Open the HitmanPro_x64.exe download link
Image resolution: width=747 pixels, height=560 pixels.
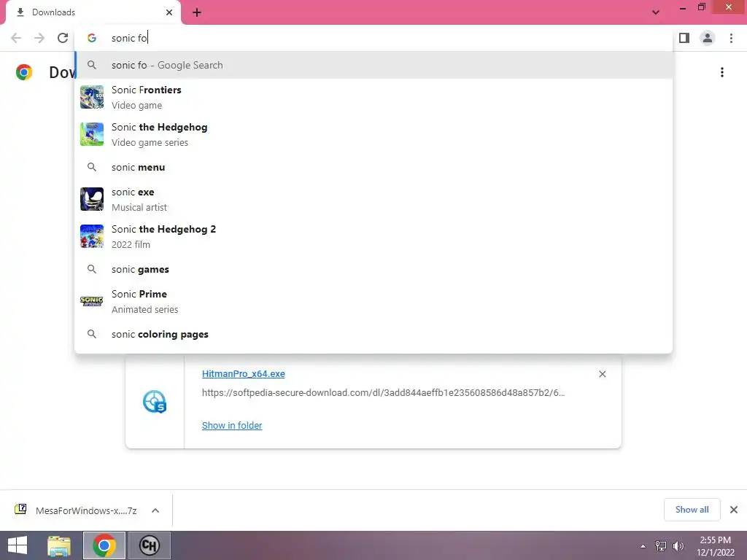pos(244,374)
